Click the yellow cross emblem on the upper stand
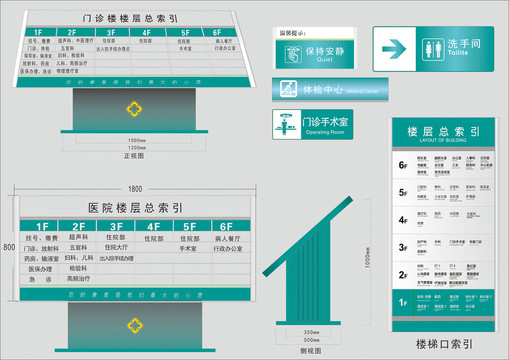Viewport: 509px width, 360px height. 134,109
